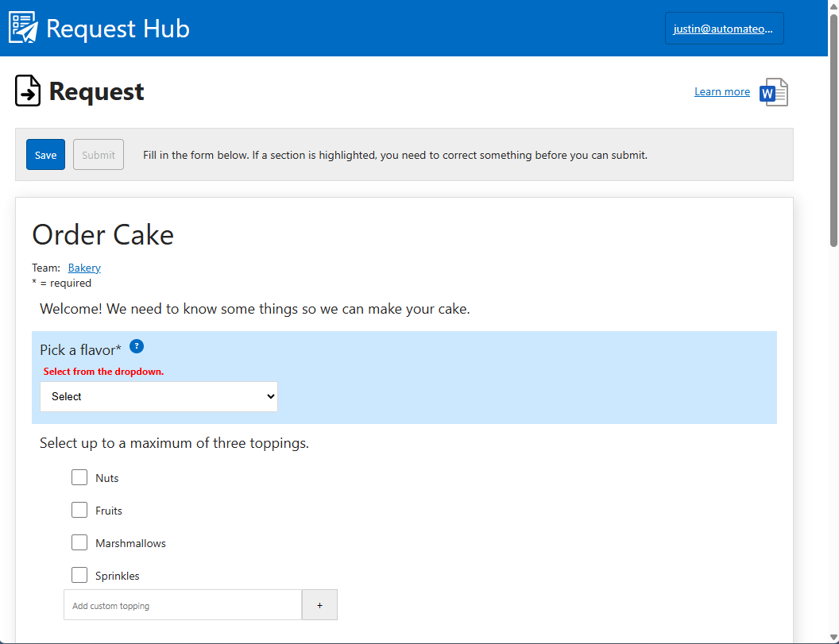Check the Fruits topping
Screen dimensions: 839x644
click(x=79, y=510)
